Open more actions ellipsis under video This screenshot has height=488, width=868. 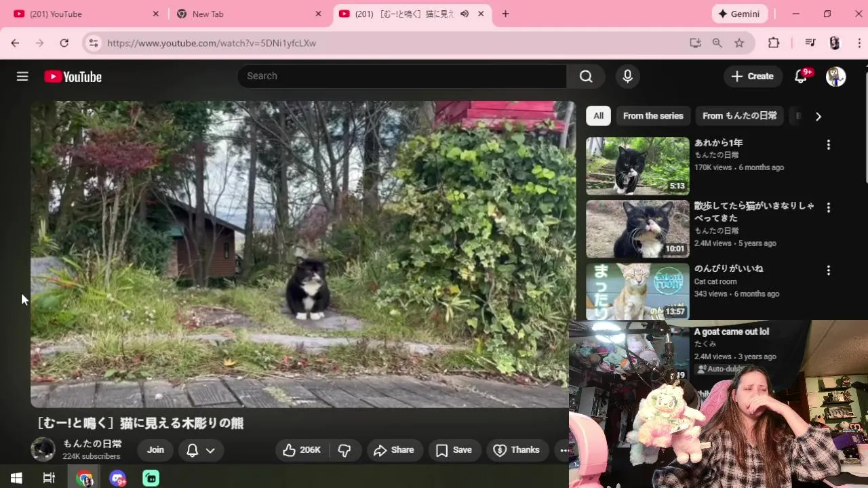pos(563,450)
